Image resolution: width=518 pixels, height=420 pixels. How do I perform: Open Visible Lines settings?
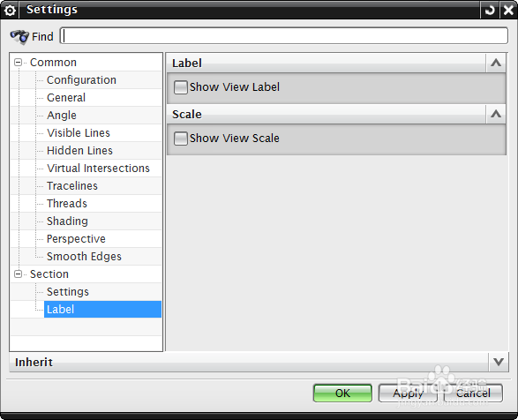pyautogui.click(x=79, y=133)
